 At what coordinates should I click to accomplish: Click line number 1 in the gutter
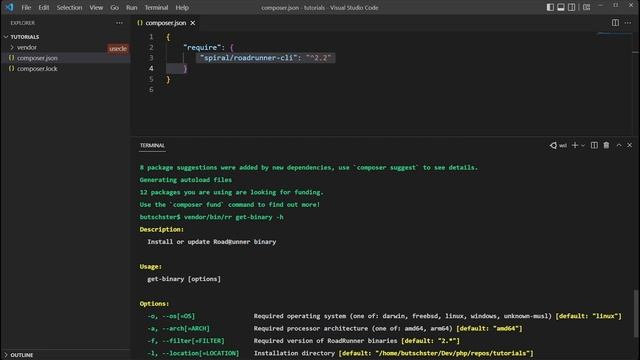point(151,37)
